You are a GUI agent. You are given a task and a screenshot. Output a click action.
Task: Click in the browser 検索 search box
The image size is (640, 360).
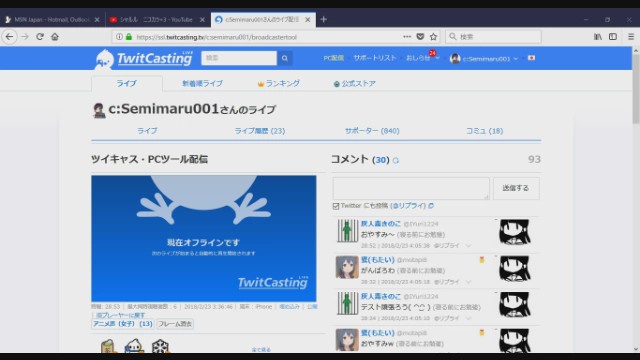(493, 37)
